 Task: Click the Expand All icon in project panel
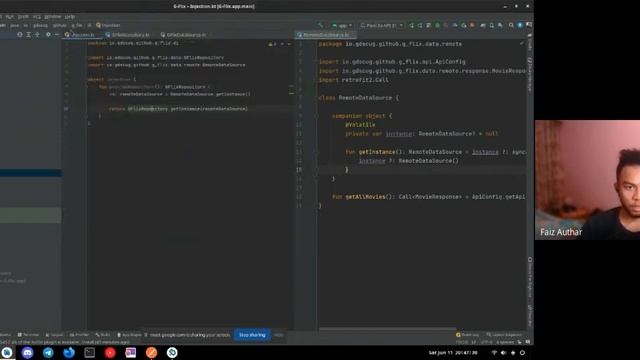(x=29, y=35)
